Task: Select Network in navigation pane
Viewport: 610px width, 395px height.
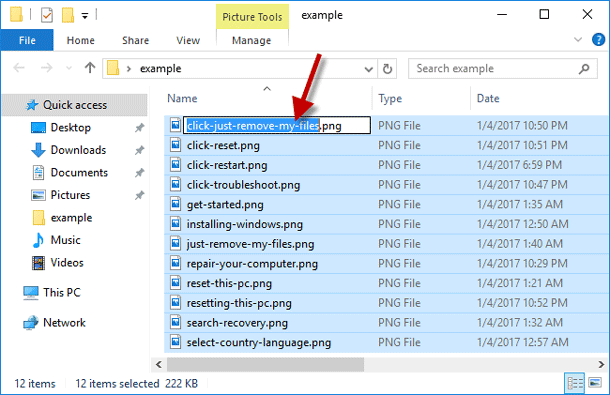Action: [x=64, y=323]
